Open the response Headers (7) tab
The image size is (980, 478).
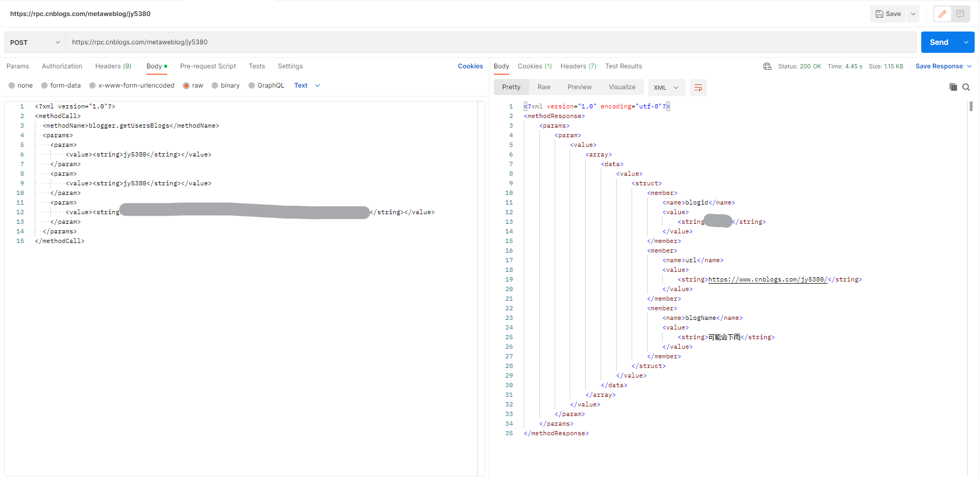(x=578, y=66)
